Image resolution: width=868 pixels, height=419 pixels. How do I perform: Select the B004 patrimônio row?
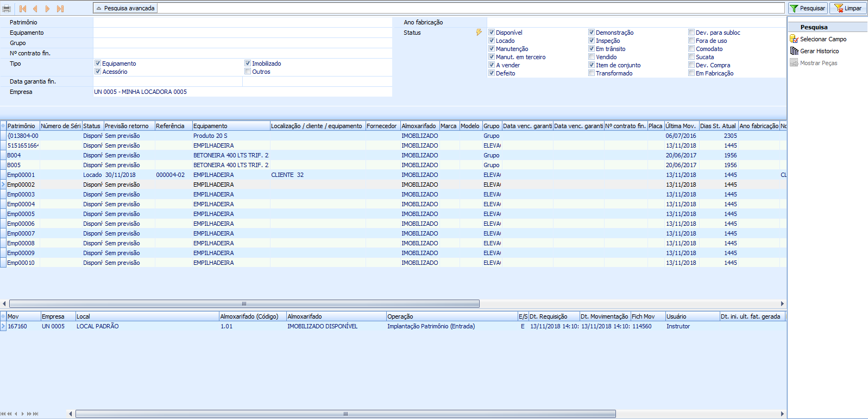[x=393, y=155]
